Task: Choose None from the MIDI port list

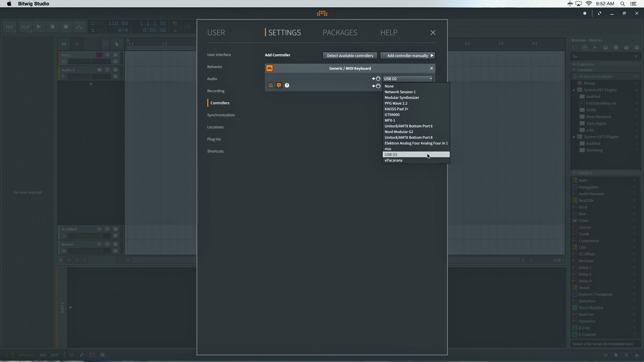Action: click(x=416, y=86)
